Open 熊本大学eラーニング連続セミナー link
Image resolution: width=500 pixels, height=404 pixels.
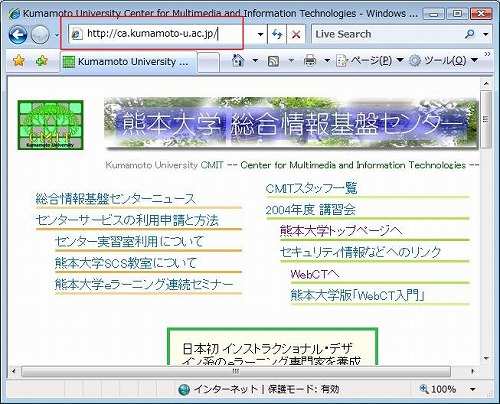click(x=144, y=284)
